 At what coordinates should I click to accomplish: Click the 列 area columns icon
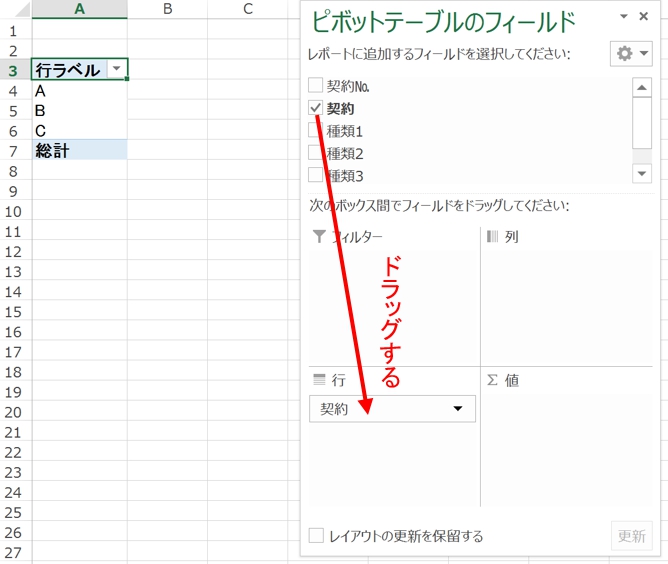click(492, 237)
